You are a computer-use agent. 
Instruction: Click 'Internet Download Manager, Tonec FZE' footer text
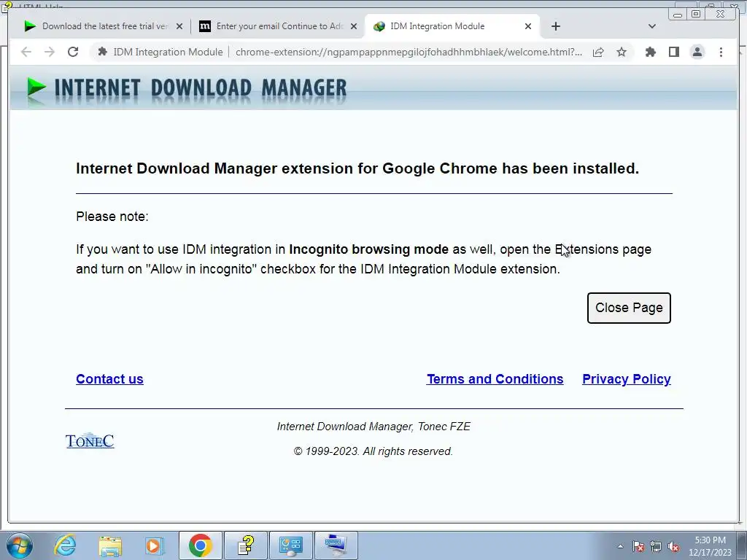[x=374, y=427]
